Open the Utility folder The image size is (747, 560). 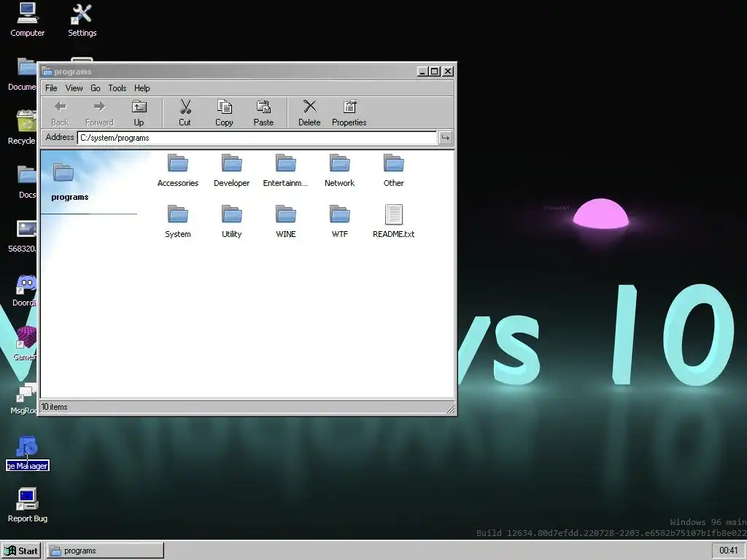(x=231, y=221)
